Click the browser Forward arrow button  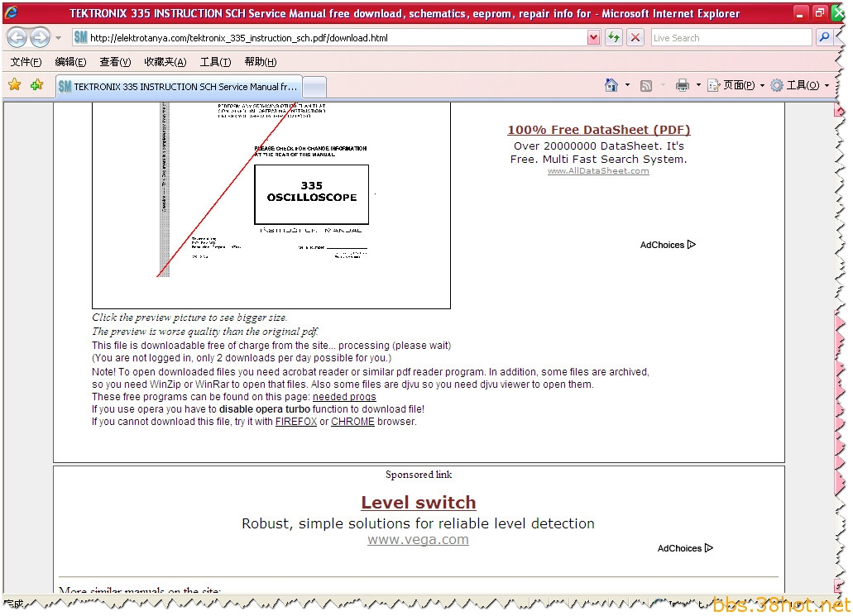coord(41,37)
